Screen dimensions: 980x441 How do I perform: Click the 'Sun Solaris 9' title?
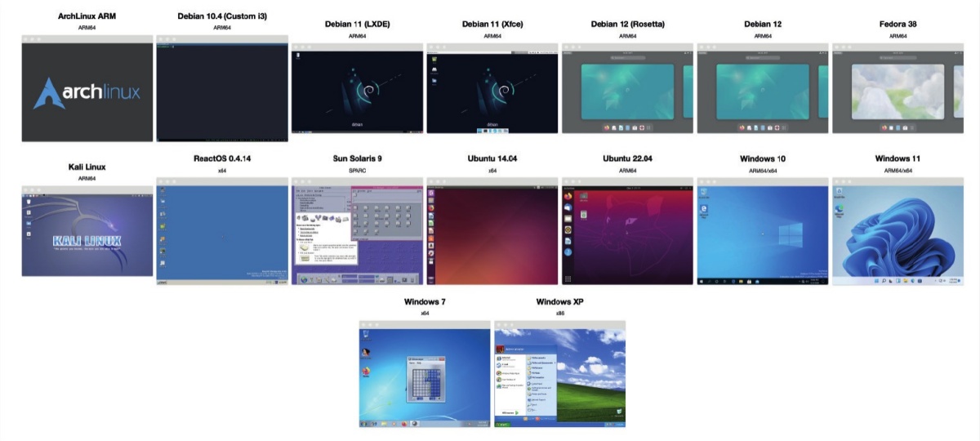click(x=358, y=158)
